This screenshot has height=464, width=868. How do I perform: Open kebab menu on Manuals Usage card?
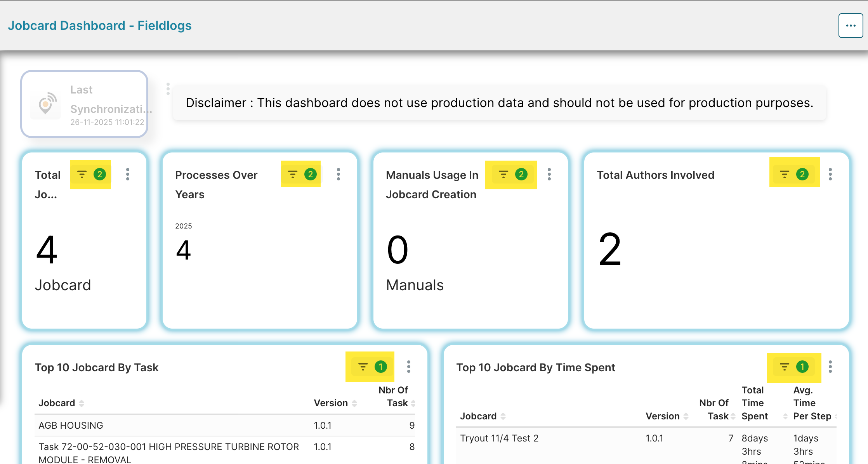(x=549, y=174)
